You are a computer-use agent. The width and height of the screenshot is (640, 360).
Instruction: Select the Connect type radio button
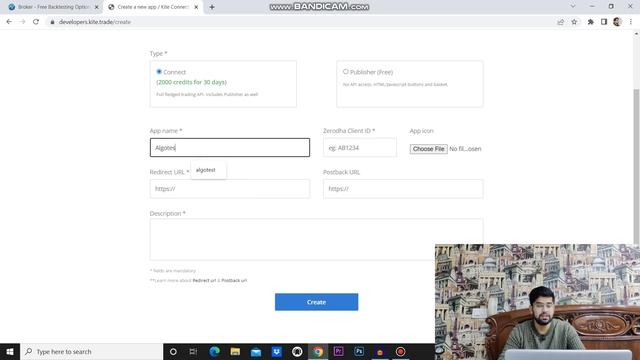pos(159,72)
